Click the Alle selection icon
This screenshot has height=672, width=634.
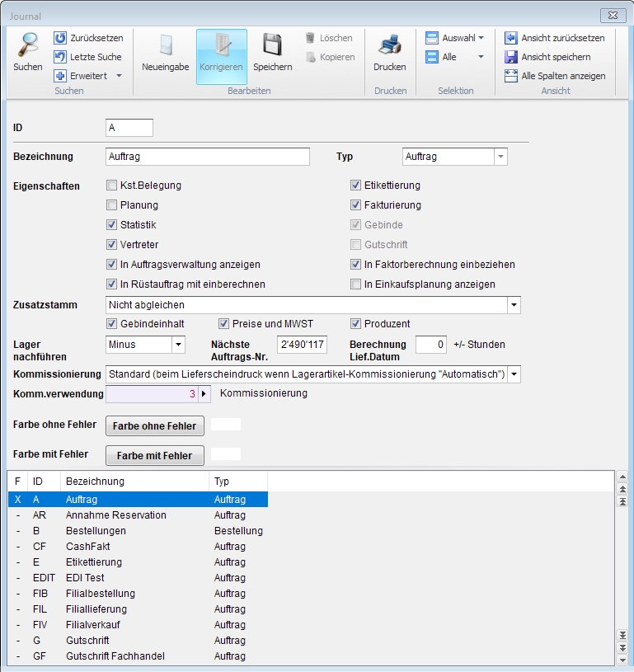coord(432,57)
